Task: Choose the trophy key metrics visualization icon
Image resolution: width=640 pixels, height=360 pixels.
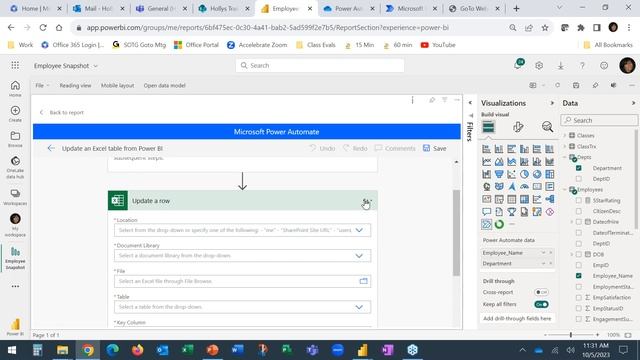Action: pyautogui.click(x=511, y=212)
